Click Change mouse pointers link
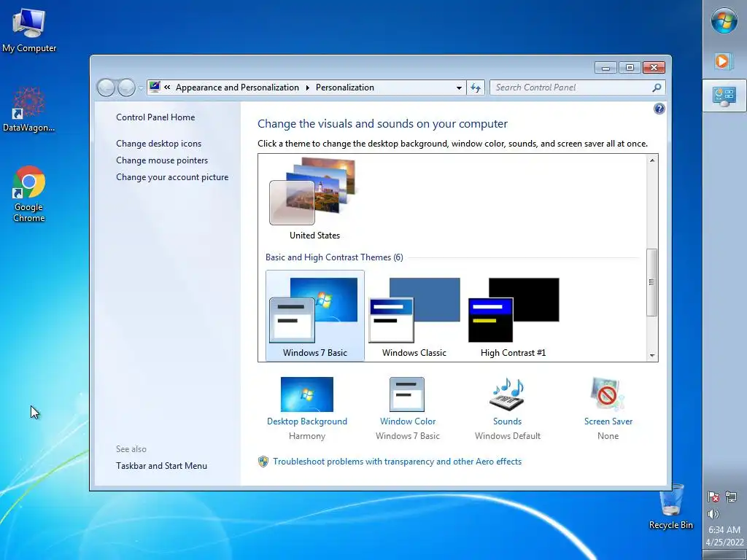The height and width of the screenshot is (560, 747). tap(162, 160)
